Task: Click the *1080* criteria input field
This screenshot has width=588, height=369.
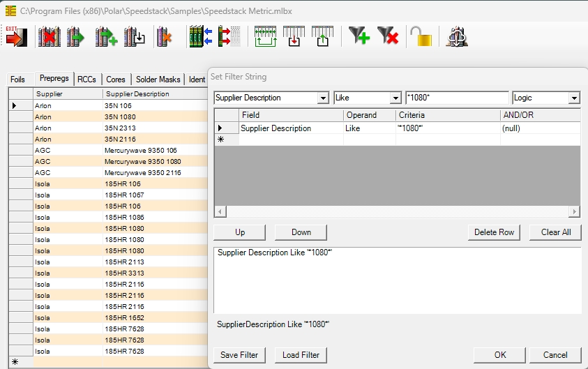Action: (x=457, y=98)
